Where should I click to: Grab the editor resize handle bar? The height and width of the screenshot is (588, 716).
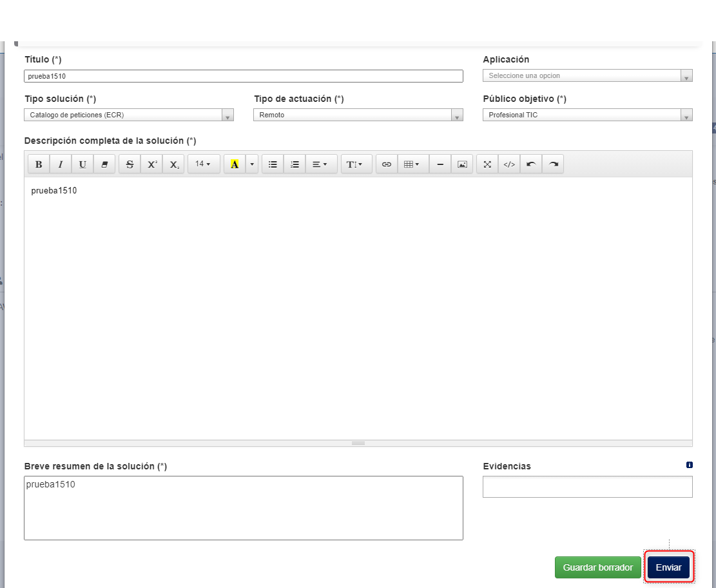(x=358, y=443)
